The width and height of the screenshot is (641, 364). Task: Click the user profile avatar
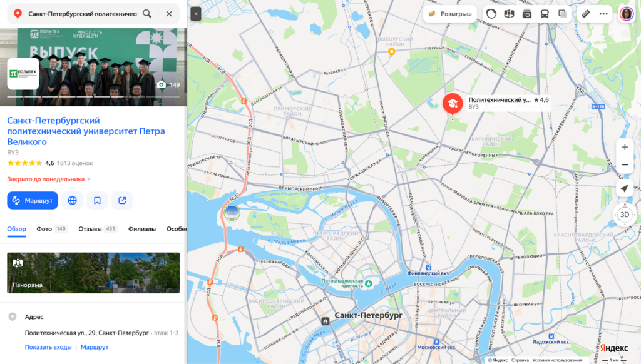(626, 14)
